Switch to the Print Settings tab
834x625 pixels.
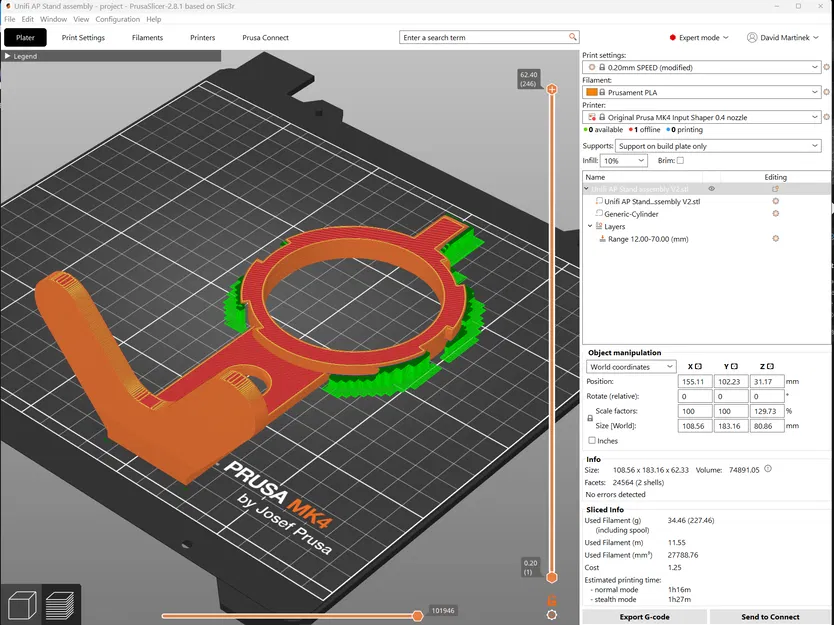[x=83, y=37]
